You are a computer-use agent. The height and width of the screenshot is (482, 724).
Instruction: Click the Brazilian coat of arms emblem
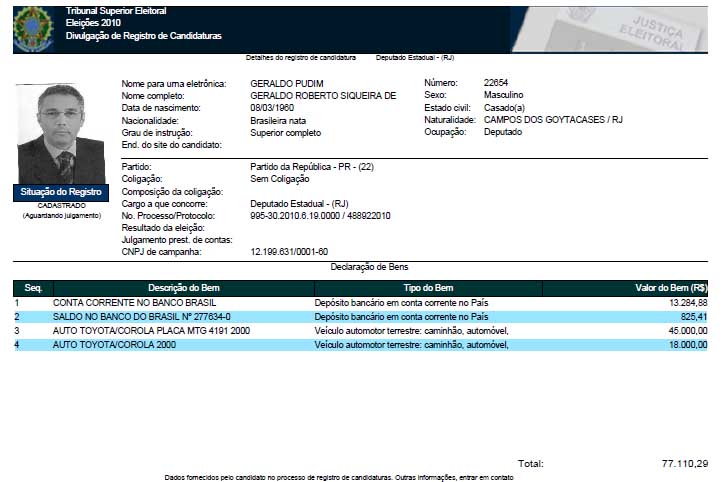(x=33, y=30)
